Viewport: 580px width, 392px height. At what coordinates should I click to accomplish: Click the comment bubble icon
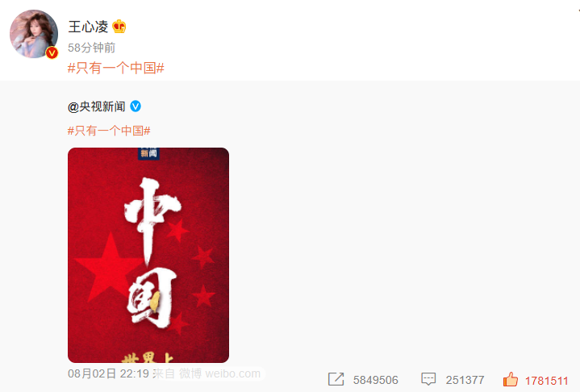[x=428, y=379]
